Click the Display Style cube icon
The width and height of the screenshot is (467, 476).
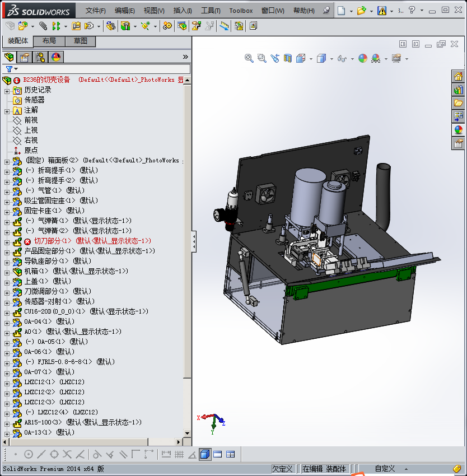tap(321, 58)
